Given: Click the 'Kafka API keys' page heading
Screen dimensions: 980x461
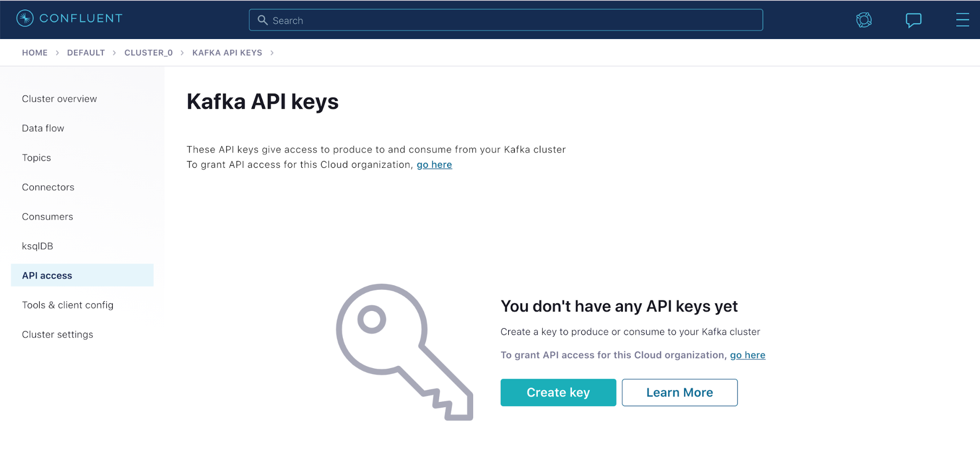Looking at the screenshot, I should (x=263, y=102).
